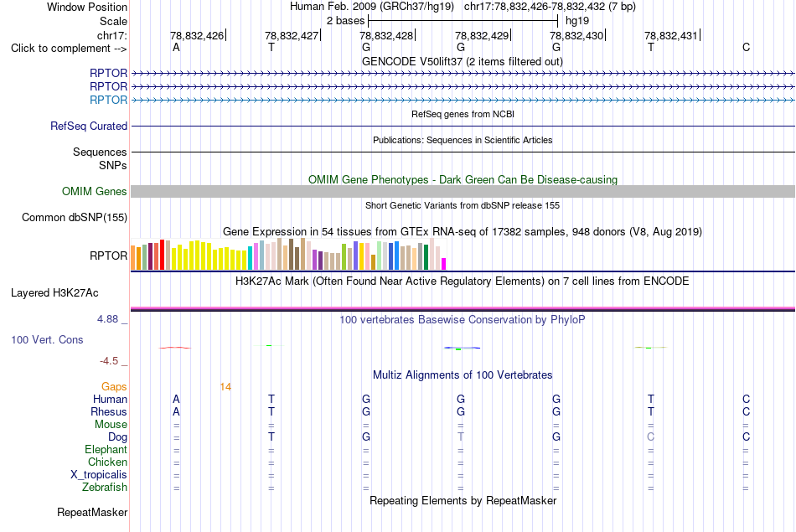This screenshot has height=532, width=796.
Task: Select the Elephant alignment row label
Action: click(106, 450)
